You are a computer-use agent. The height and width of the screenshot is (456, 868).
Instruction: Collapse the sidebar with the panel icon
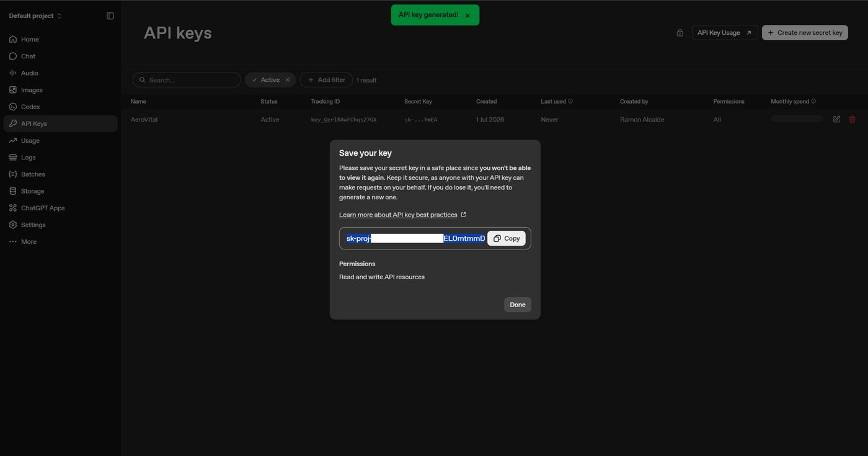point(110,16)
